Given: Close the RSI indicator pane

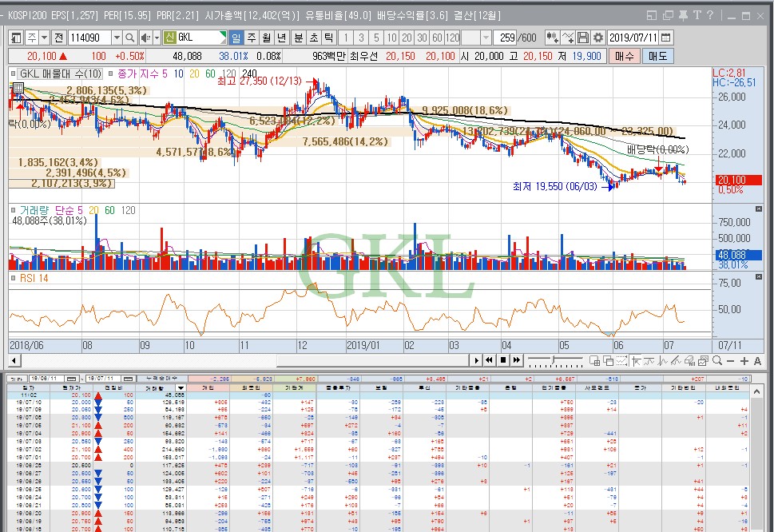Looking at the screenshot, I should click(759, 277).
